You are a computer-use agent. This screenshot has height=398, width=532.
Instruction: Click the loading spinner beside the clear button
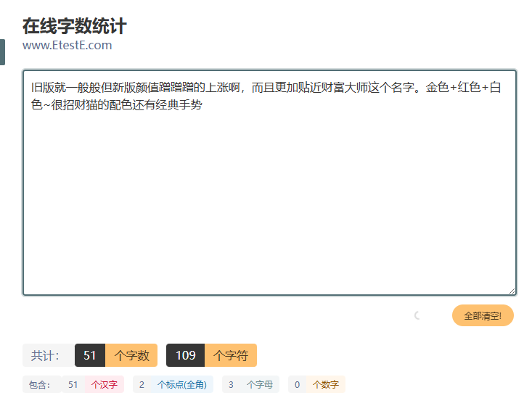417,315
